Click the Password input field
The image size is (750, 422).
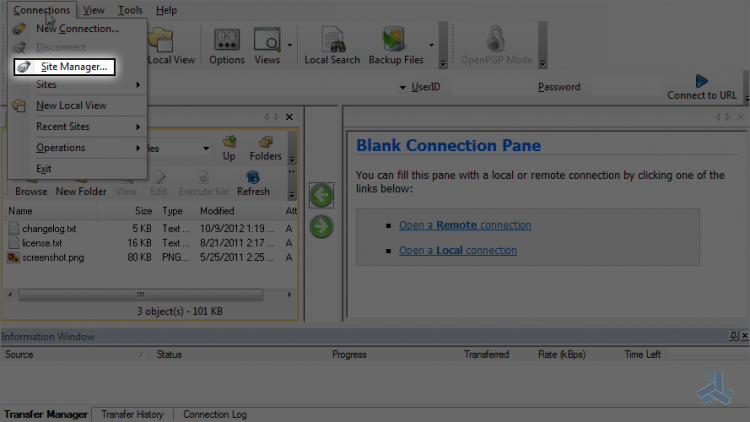(627, 87)
